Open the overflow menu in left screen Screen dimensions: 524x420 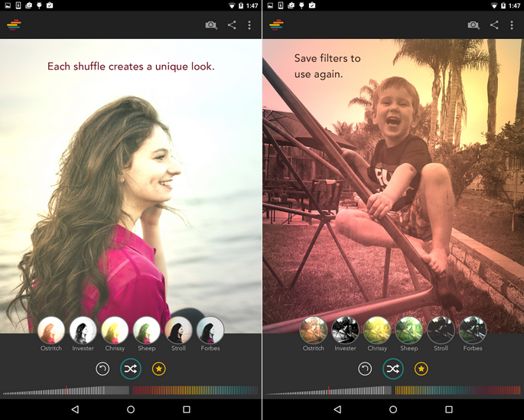(x=249, y=25)
